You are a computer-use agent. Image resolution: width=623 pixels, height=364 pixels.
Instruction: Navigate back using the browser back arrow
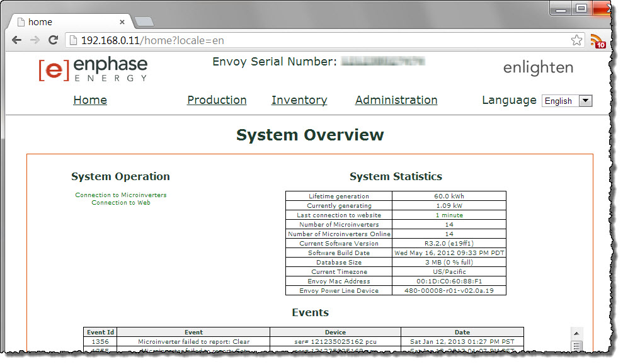[x=17, y=39]
